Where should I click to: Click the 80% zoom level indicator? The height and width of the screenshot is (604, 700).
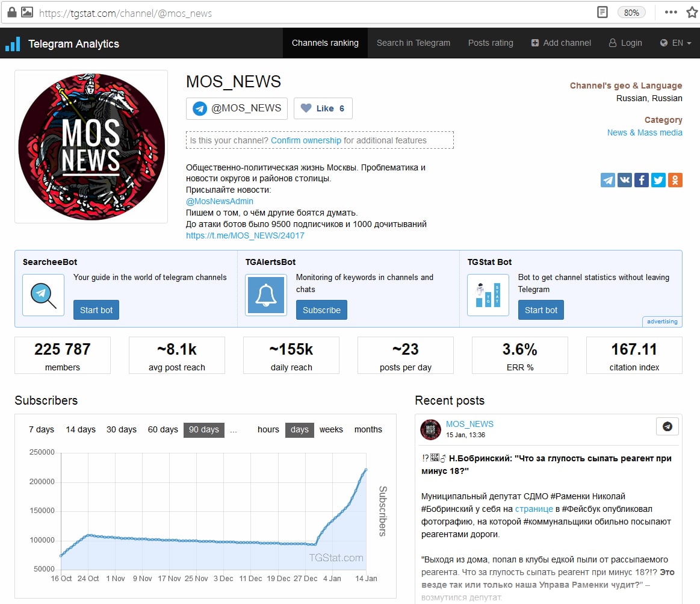click(631, 13)
